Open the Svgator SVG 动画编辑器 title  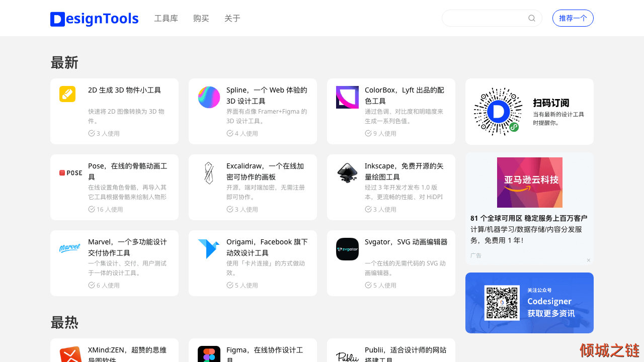[x=406, y=242]
